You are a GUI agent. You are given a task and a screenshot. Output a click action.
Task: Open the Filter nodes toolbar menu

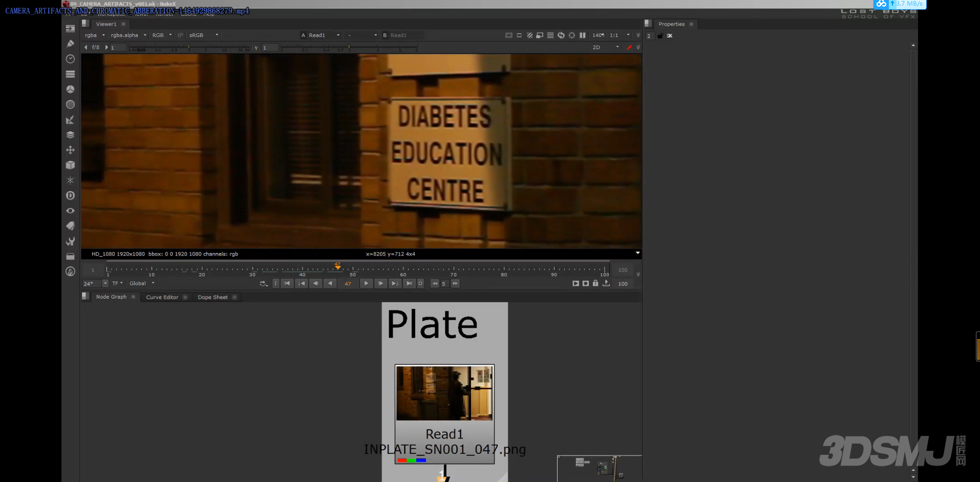click(71, 104)
